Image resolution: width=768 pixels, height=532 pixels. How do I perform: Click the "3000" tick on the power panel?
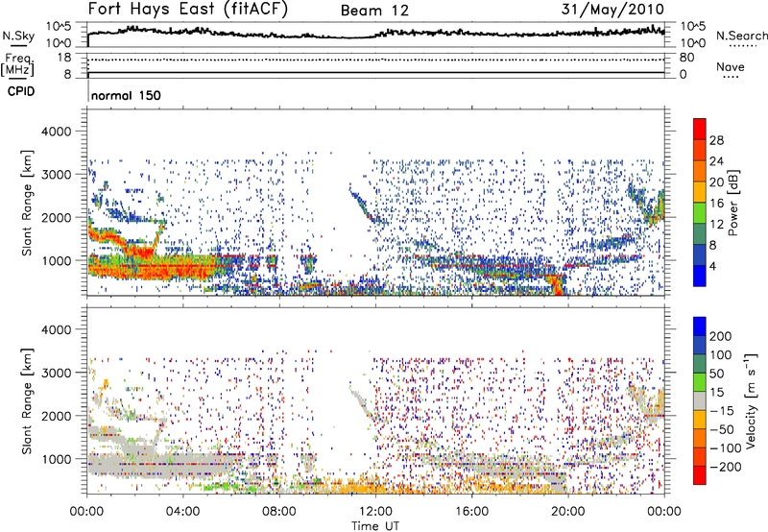[x=57, y=175]
